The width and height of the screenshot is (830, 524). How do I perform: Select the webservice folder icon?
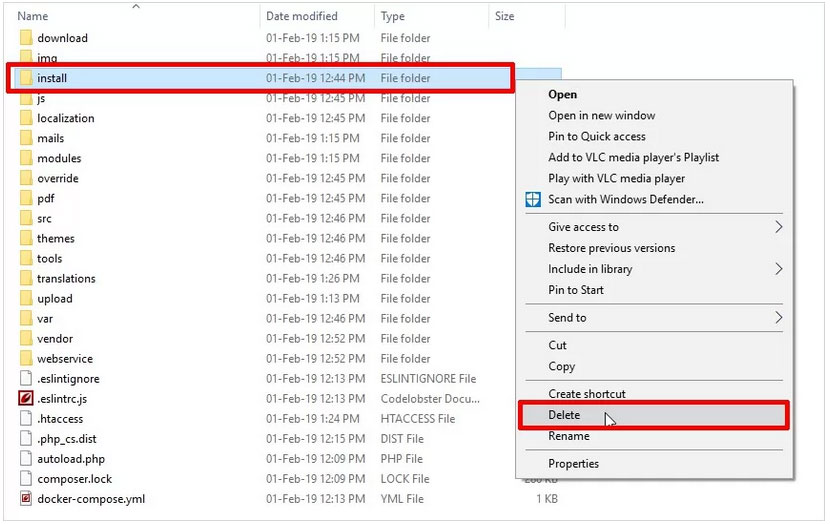[26, 359]
